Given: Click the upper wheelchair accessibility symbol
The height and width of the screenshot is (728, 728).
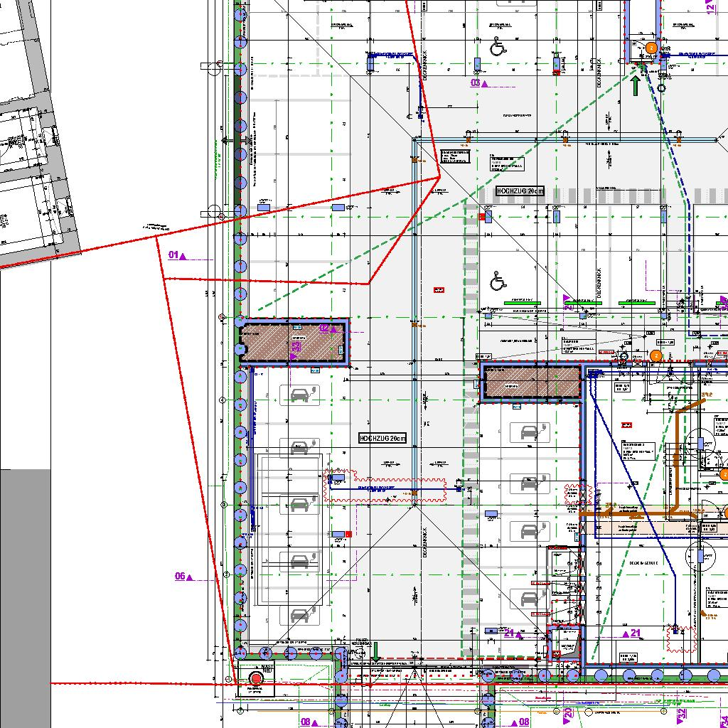Looking at the screenshot, I should (x=498, y=48).
